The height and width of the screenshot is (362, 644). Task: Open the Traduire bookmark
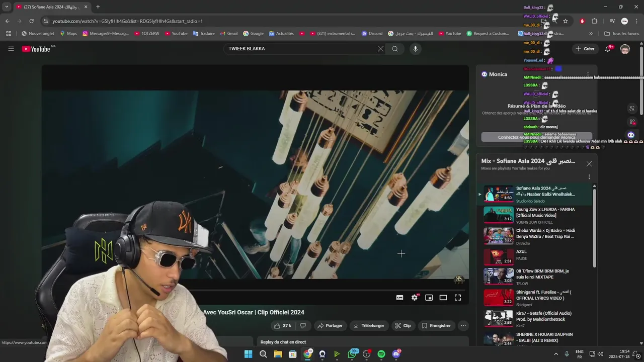click(x=203, y=34)
